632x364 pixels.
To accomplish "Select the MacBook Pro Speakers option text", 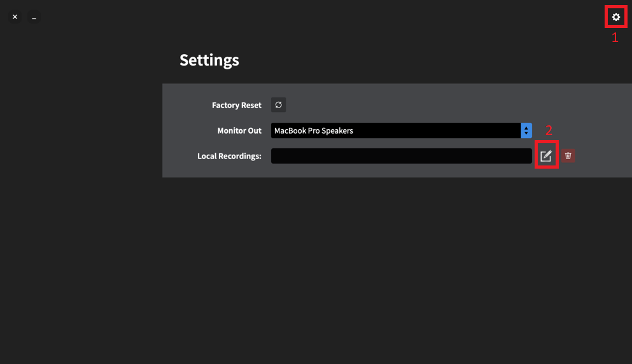I will [x=314, y=130].
